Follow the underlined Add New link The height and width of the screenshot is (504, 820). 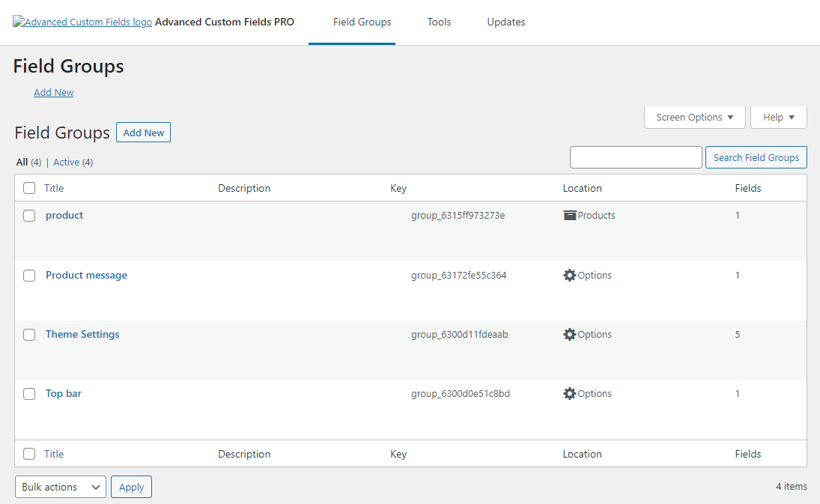(53, 93)
